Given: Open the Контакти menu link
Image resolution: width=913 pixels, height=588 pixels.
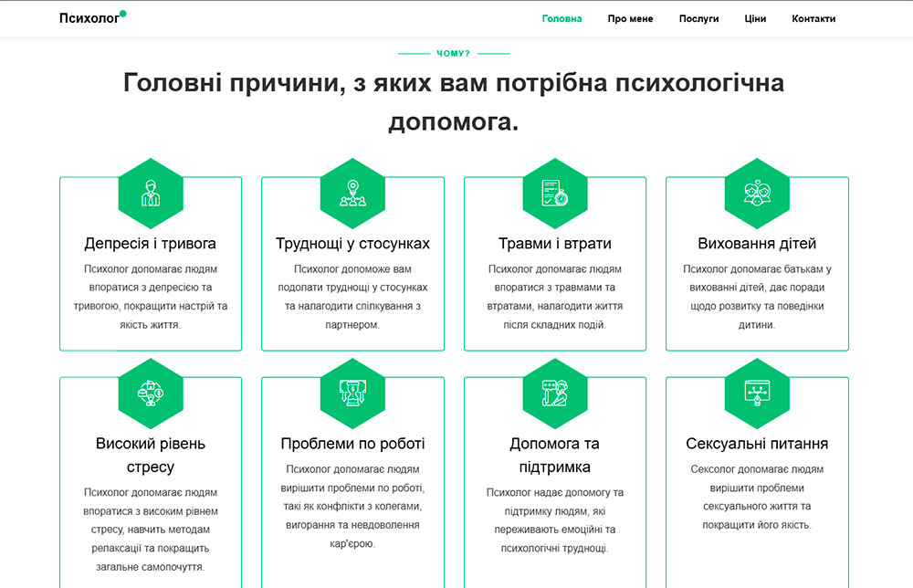Looking at the screenshot, I should 813,18.
